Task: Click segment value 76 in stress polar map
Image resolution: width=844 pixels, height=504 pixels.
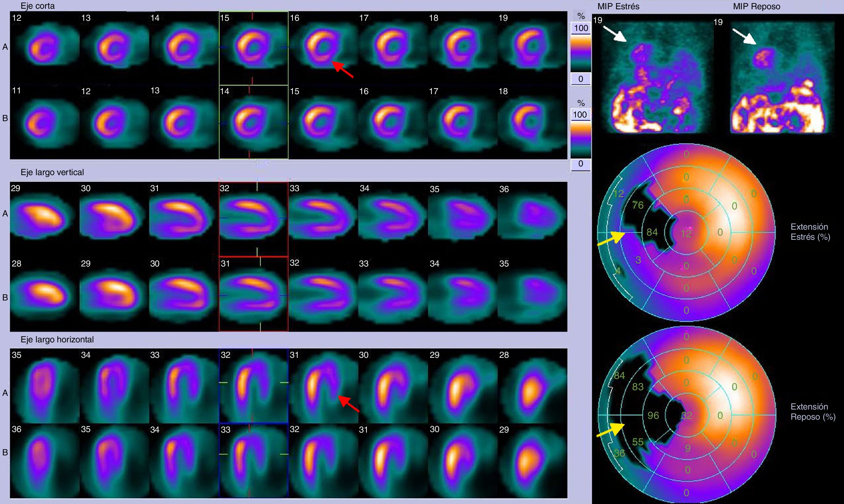Action: [x=638, y=205]
